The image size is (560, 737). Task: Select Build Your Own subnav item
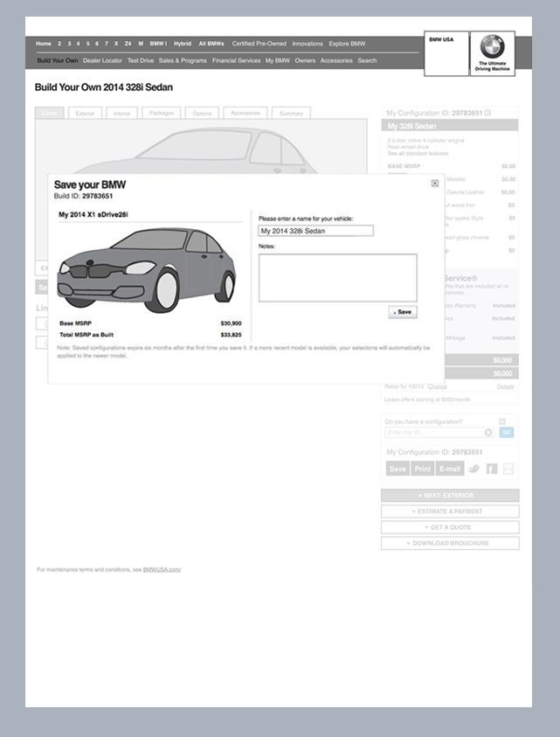[x=58, y=60]
